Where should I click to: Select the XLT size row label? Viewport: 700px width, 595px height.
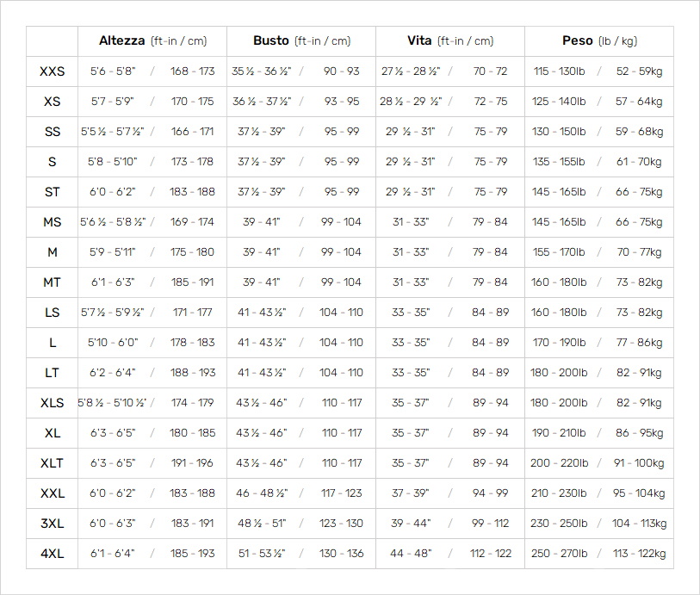tap(53, 463)
